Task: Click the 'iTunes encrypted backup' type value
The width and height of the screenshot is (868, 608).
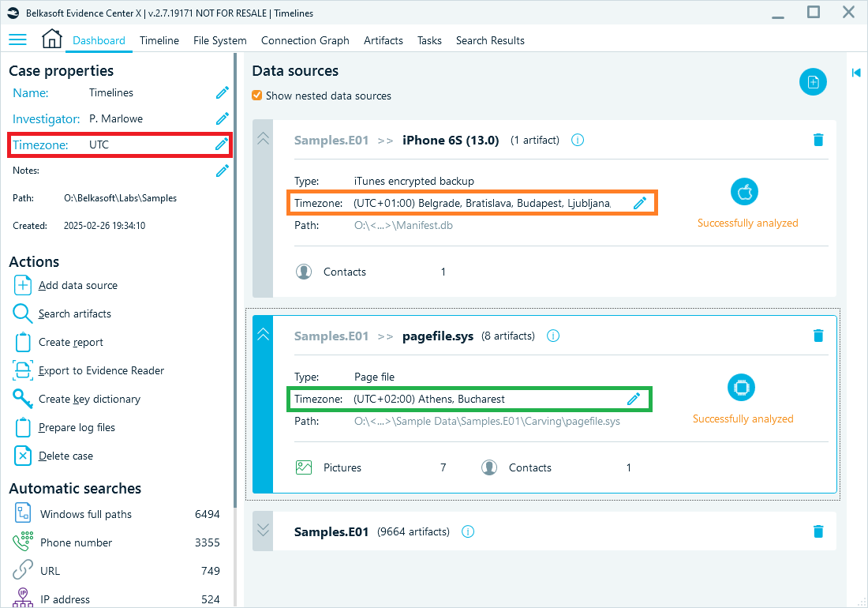Action: tap(414, 181)
